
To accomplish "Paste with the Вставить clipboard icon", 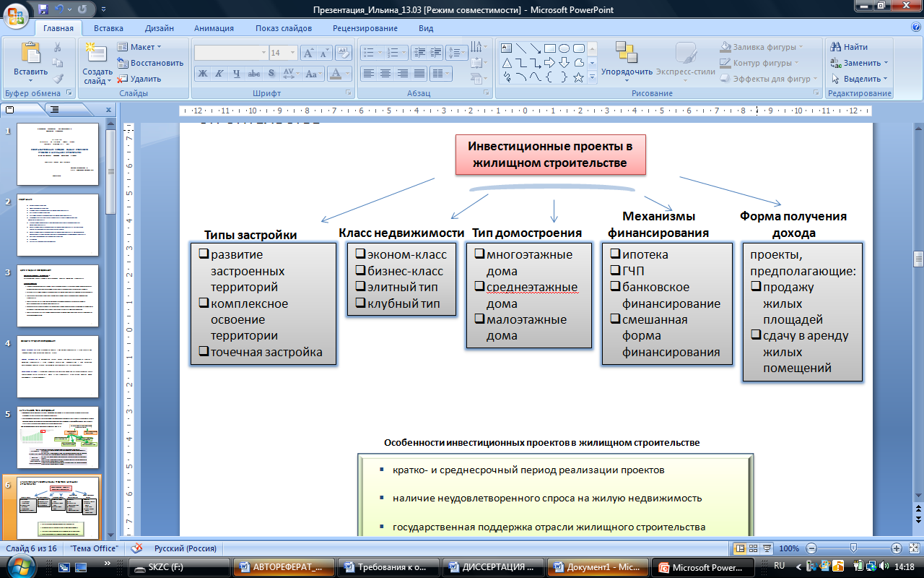I will coord(30,53).
